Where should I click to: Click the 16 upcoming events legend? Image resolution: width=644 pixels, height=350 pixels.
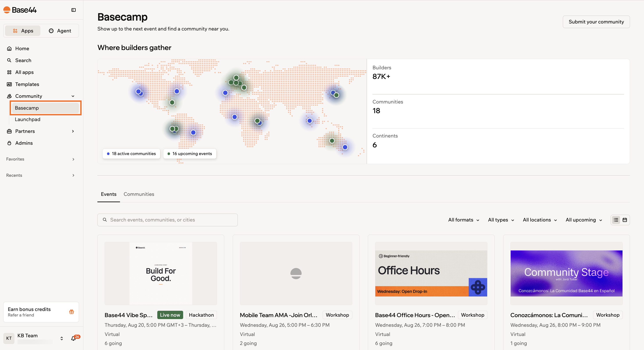(x=190, y=154)
